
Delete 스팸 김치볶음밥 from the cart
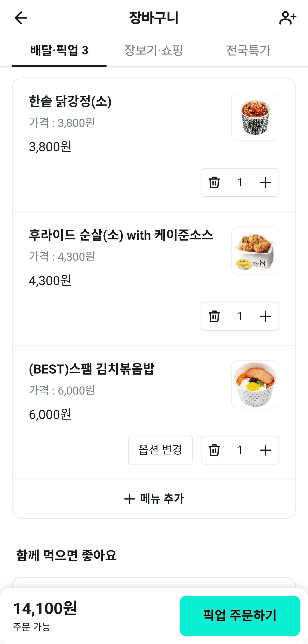[214, 450]
